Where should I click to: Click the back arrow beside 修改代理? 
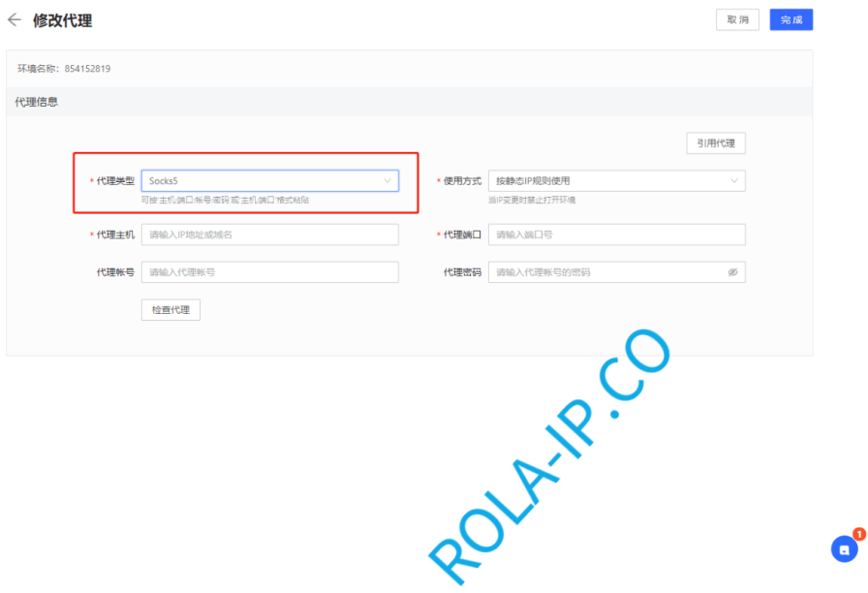[x=15, y=20]
